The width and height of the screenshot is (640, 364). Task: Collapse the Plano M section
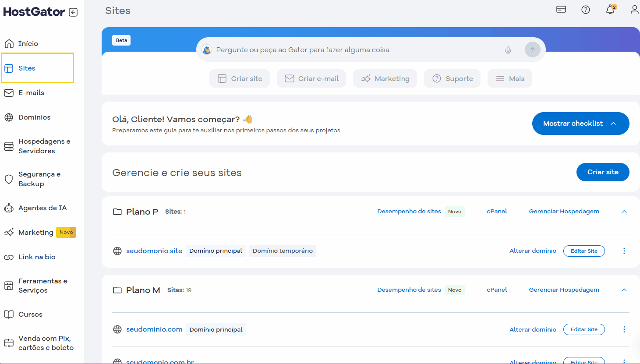coord(624,290)
